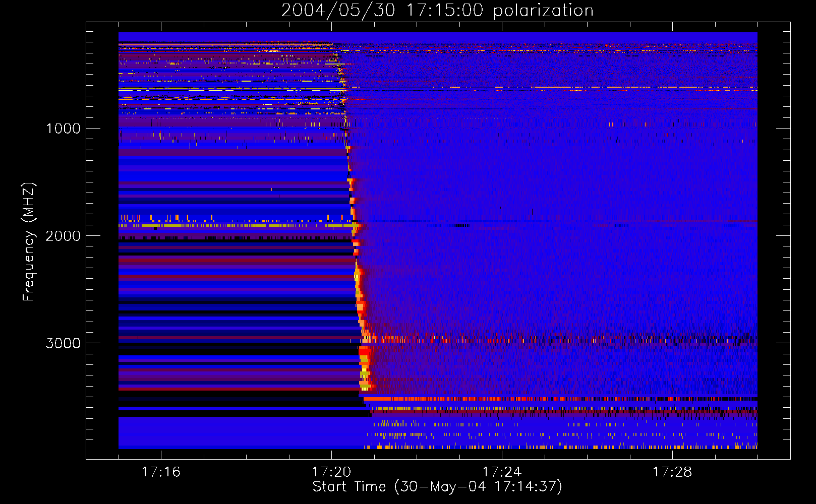
Task: Click the 'Start Time (30-May-04 17:14:37)' label
Action: click(x=437, y=487)
